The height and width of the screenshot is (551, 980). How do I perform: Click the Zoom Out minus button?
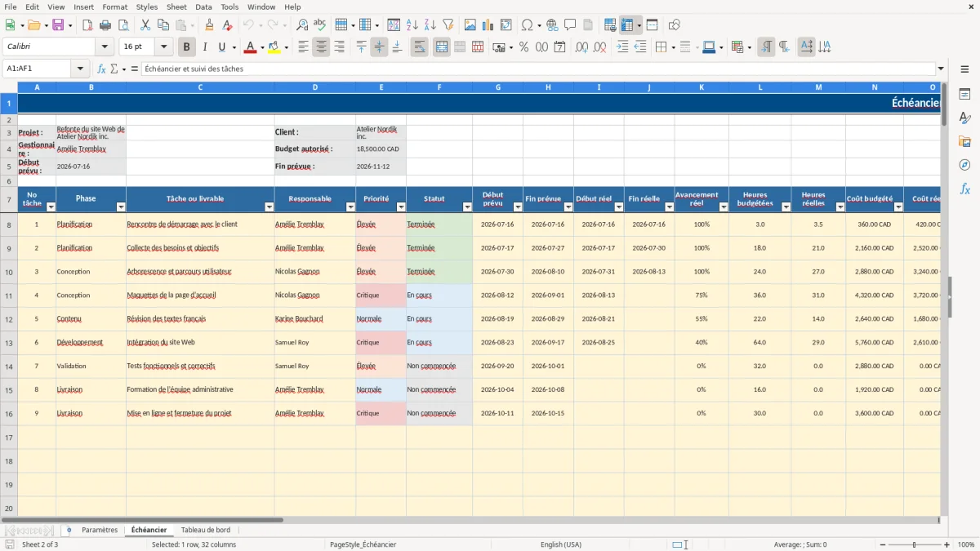[x=883, y=544]
